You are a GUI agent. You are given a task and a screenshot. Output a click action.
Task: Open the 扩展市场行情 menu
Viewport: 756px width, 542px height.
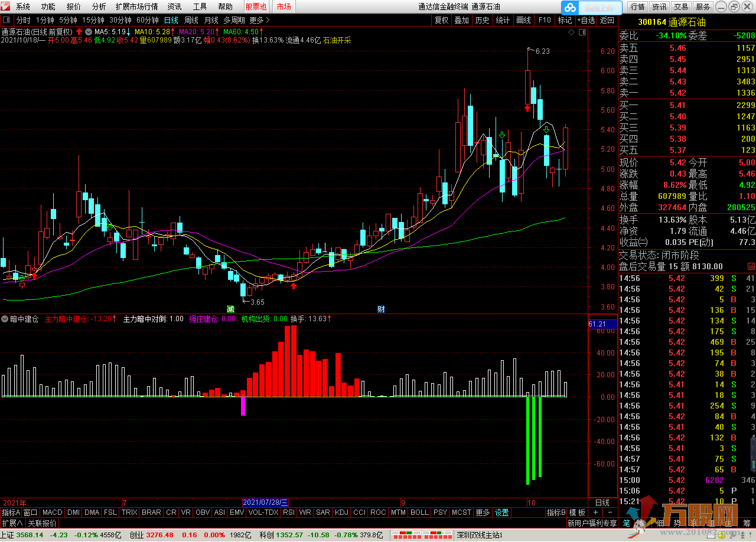(x=137, y=6)
